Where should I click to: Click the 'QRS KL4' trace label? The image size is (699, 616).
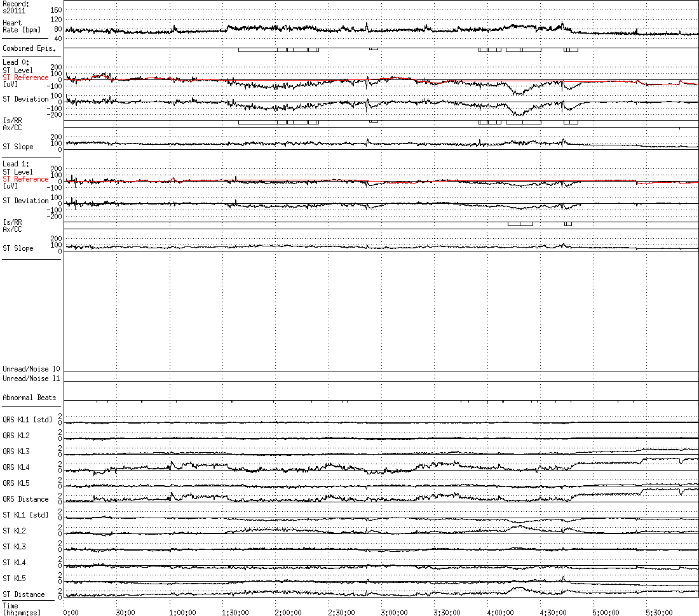point(16,467)
